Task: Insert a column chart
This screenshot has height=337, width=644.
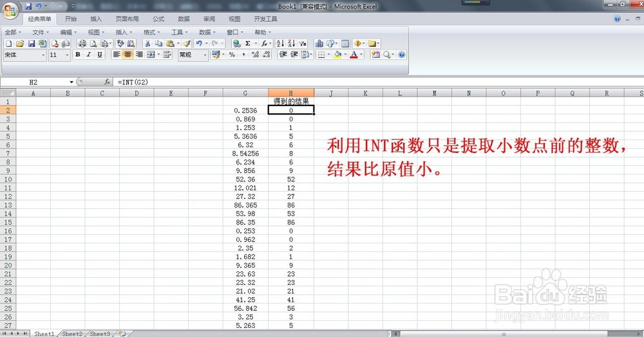Action: click(319, 44)
